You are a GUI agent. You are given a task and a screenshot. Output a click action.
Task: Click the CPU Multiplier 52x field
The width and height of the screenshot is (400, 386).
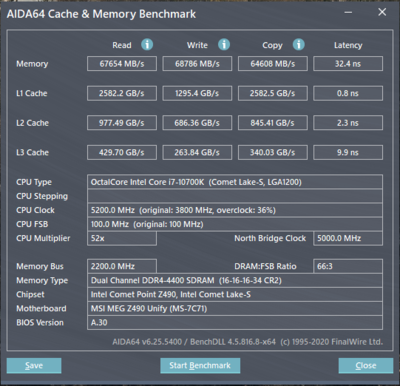coord(122,238)
